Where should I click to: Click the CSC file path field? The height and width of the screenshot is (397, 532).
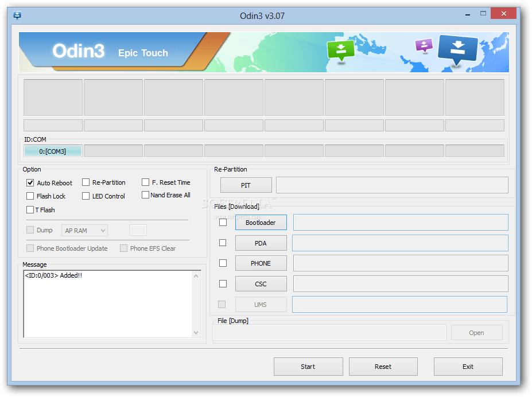click(x=400, y=283)
